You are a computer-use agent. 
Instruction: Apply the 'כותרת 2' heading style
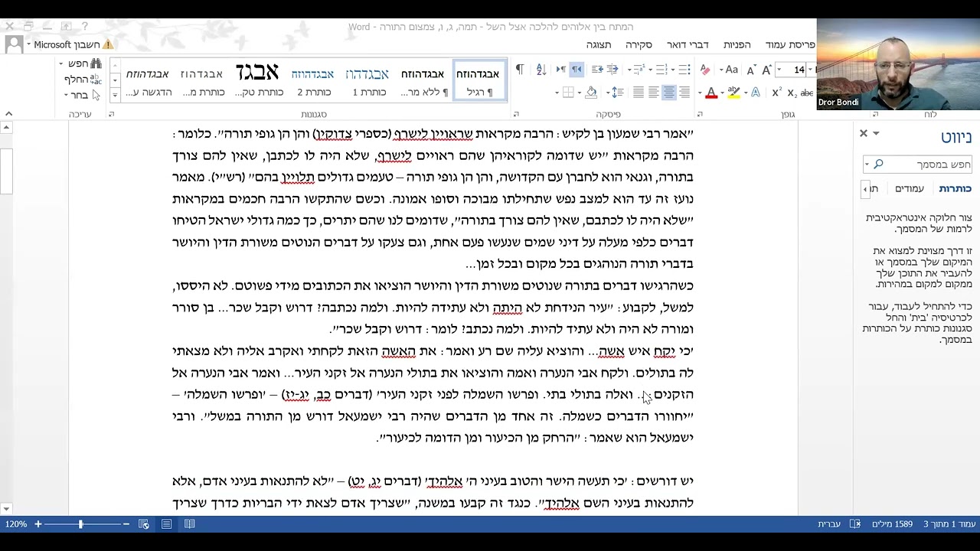(312, 81)
